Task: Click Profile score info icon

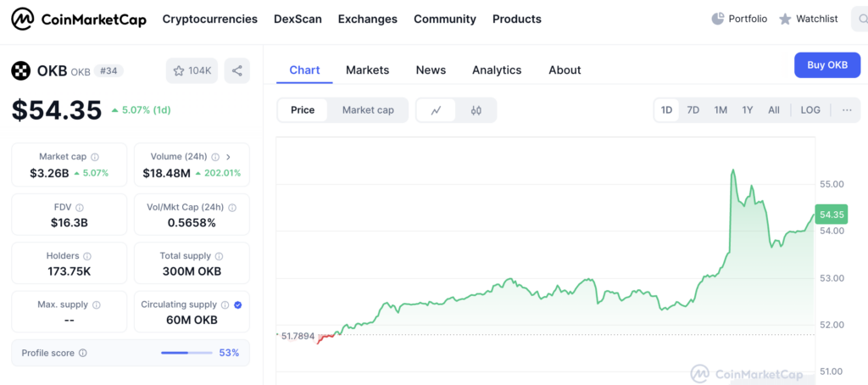Action: [x=82, y=353]
